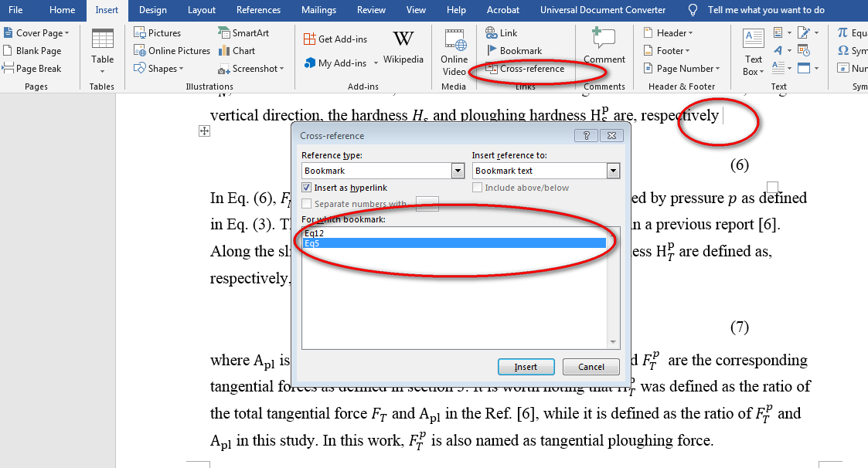Insert a Symbol

(852, 51)
